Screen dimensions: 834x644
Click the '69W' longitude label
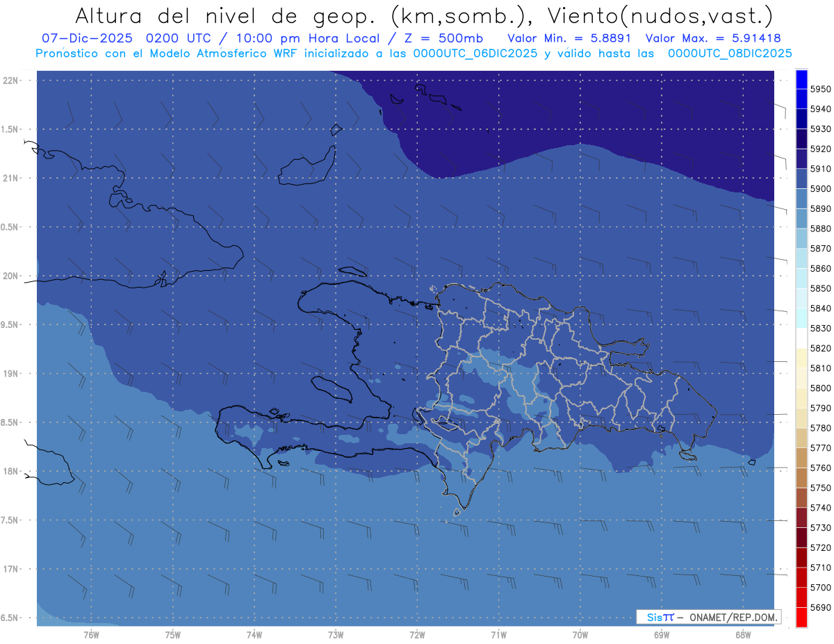pyautogui.click(x=662, y=635)
